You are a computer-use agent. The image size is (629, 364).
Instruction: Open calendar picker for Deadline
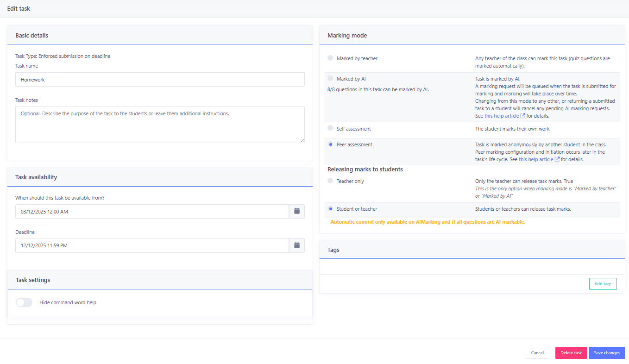click(296, 245)
